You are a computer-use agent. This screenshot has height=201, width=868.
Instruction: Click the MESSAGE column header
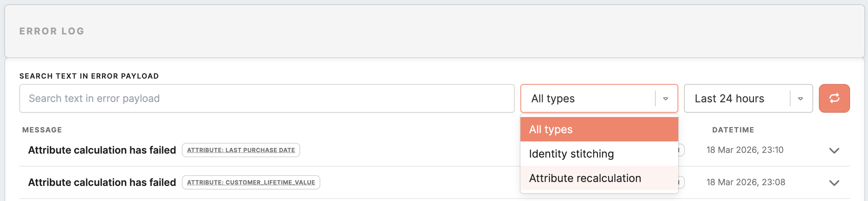click(x=42, y=130)
